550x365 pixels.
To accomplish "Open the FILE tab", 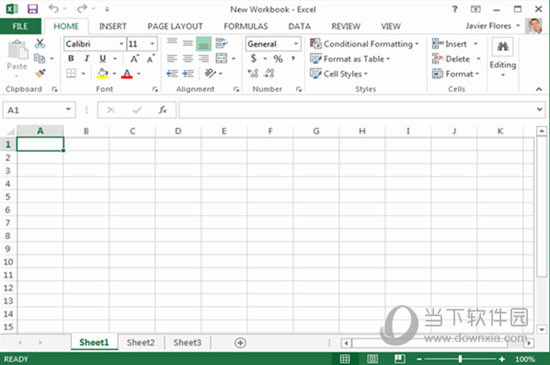I will pyautogui.click(x=20, y=26).
